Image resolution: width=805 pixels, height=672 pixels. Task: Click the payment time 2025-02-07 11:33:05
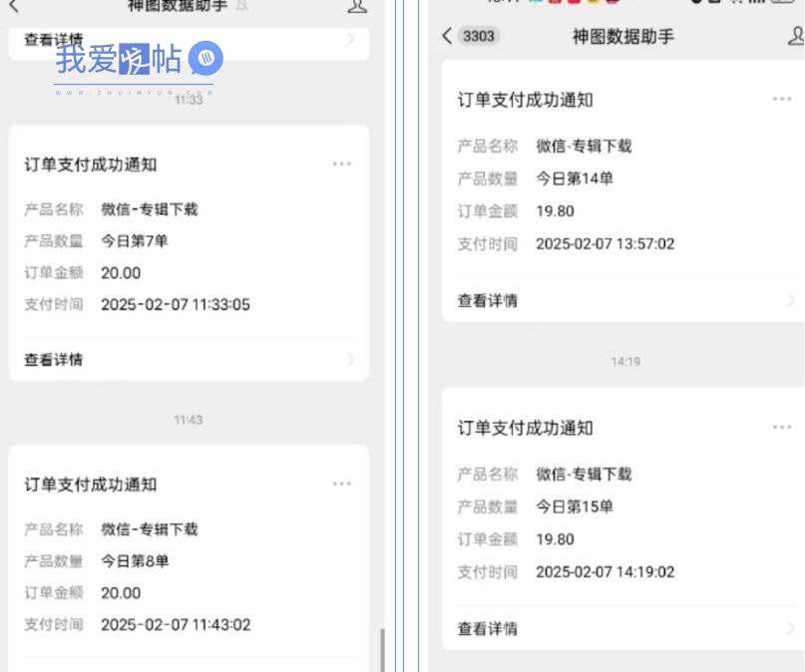point(176,305)
